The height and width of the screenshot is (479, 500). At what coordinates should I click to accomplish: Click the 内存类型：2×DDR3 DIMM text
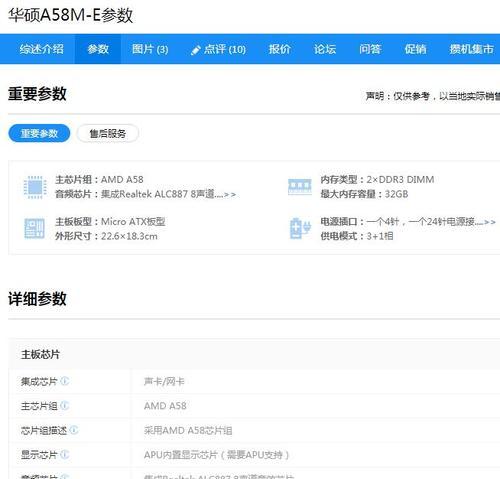click(x=377, y=180)
